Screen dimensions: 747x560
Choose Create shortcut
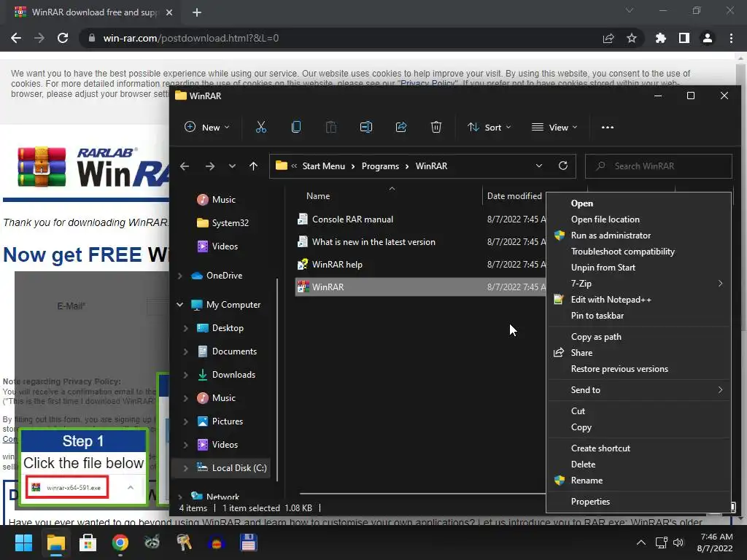point(639,448)
